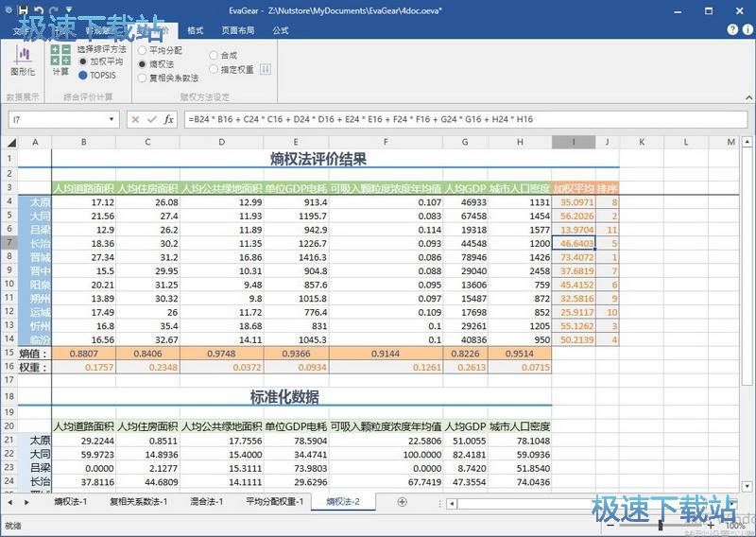Click the 权重： row label
Viewport: 756px width, 537px height.
(x=34, y=368)
